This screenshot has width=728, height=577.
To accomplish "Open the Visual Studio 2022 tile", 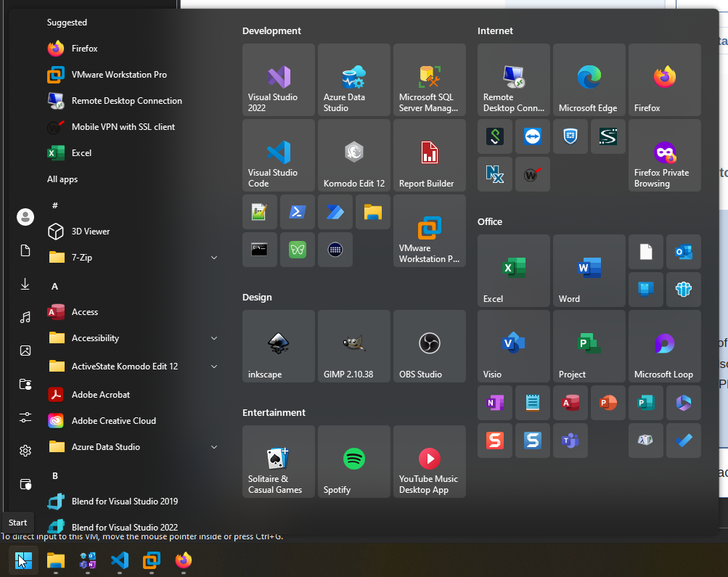I will (279, 80).
